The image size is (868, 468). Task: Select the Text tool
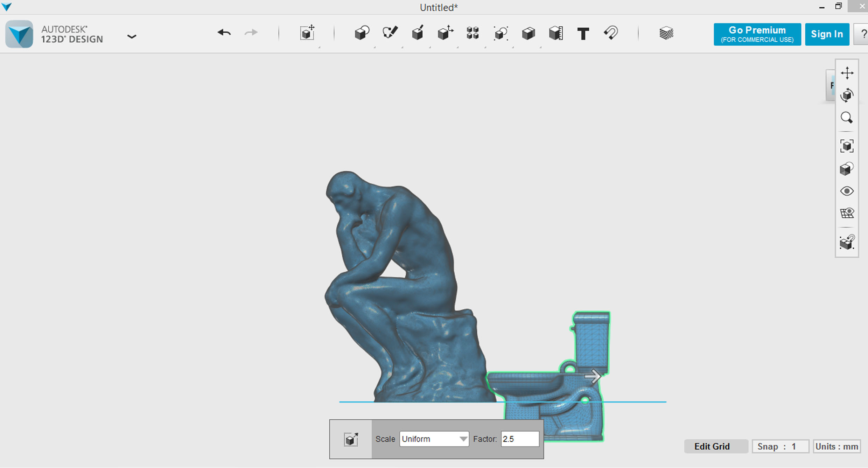coord(583,34)
